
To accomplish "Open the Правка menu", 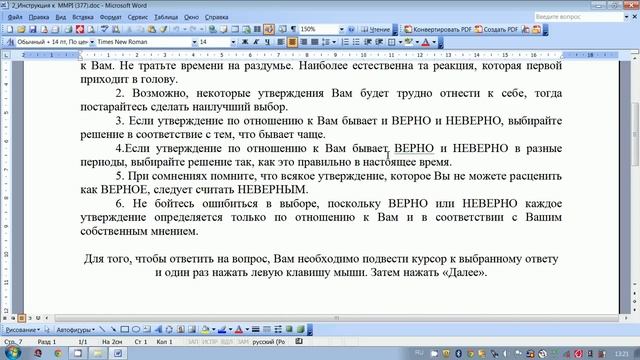I will pos(39,17).
